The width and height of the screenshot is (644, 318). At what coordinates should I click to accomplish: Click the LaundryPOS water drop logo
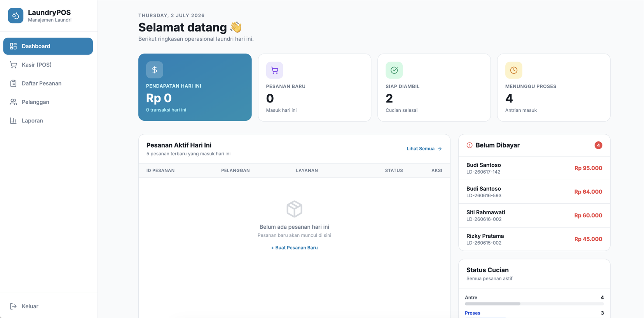pyautogui.click(x=16, y=16)
